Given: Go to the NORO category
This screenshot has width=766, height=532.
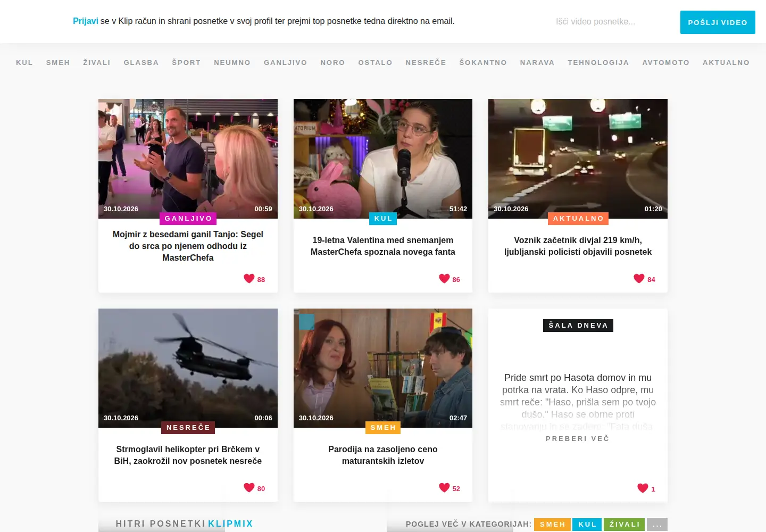Looking at the screenshot, I should click(333, 62).
